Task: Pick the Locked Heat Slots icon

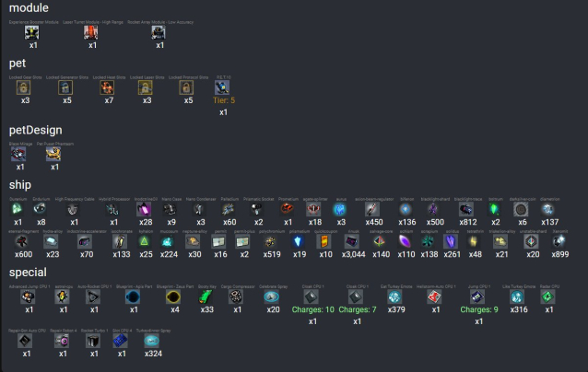Action: [x=109, y=87]
